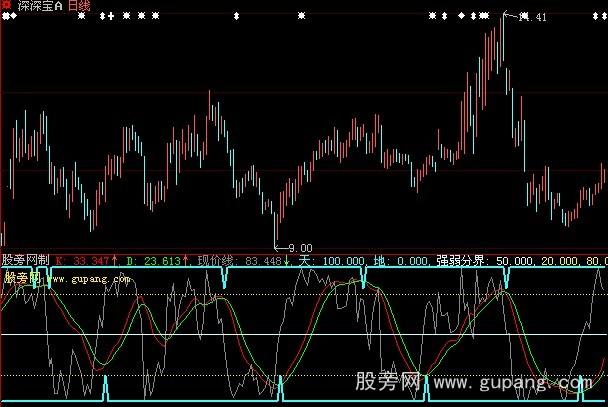608x407 pixels.
Task: Click the 20.000 threshold value
Action: click(x=559, y=260)
